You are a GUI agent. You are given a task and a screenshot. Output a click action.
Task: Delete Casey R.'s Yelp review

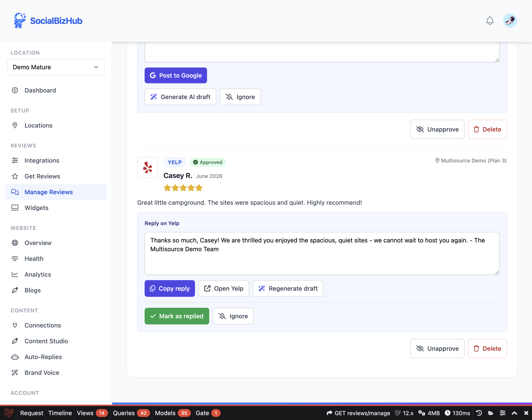coord(487,349)
